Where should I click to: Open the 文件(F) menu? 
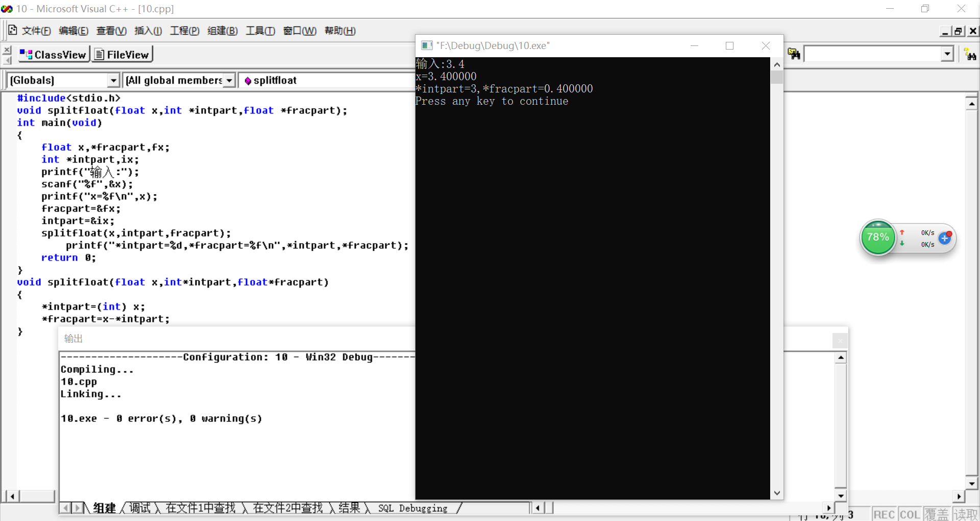[36, 31]
